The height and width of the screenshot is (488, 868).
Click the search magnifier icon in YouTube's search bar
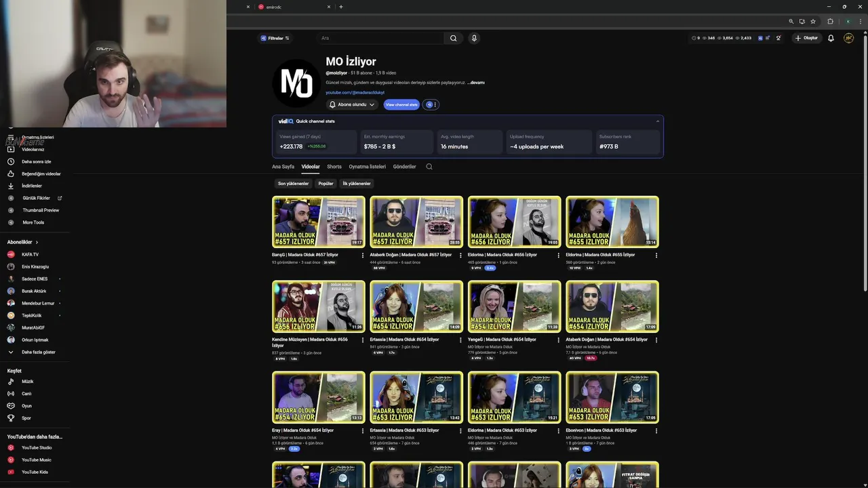(454, 38)
